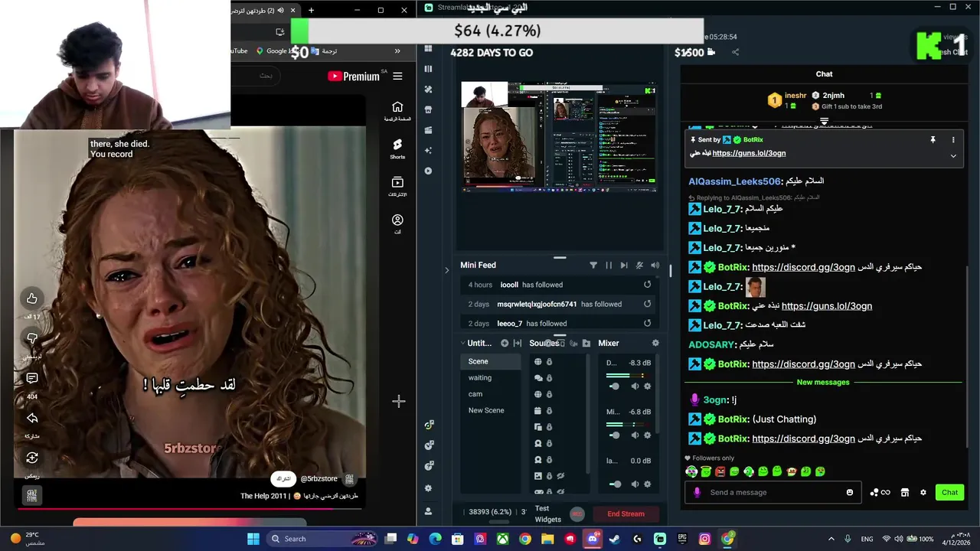Open scene transitions next to the plus icon

point(518,343)
